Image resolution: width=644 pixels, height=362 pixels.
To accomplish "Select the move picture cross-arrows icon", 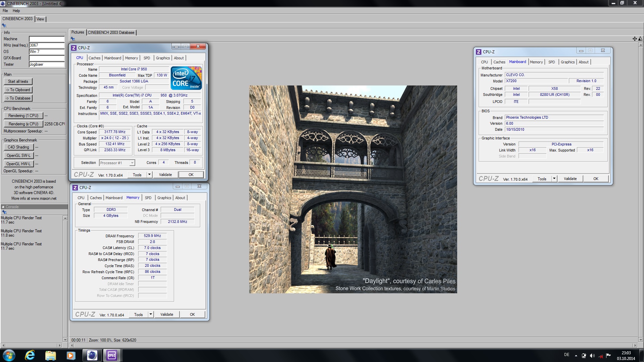I will (x=635, y=39).
